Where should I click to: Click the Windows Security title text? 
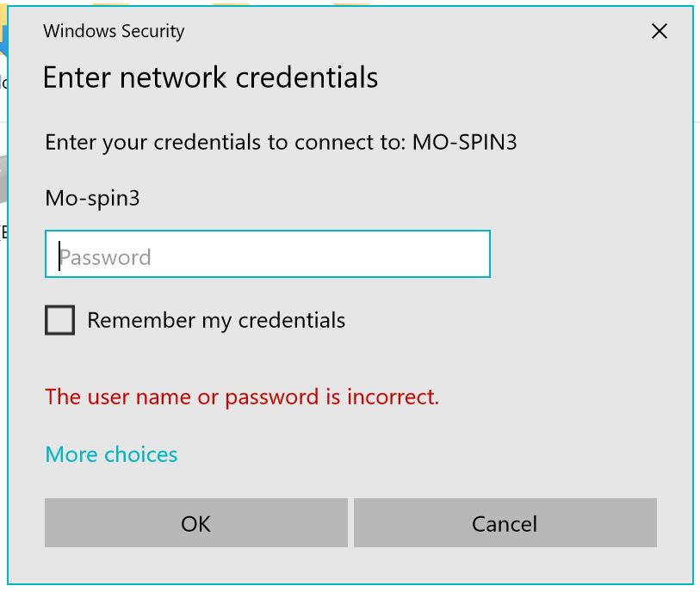click(x=114, y=31)
